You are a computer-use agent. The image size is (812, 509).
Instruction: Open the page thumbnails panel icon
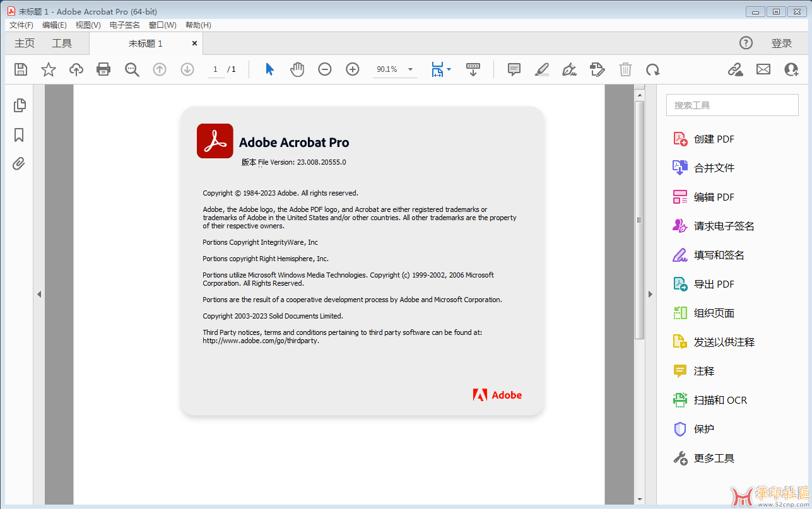click(20, 105)
